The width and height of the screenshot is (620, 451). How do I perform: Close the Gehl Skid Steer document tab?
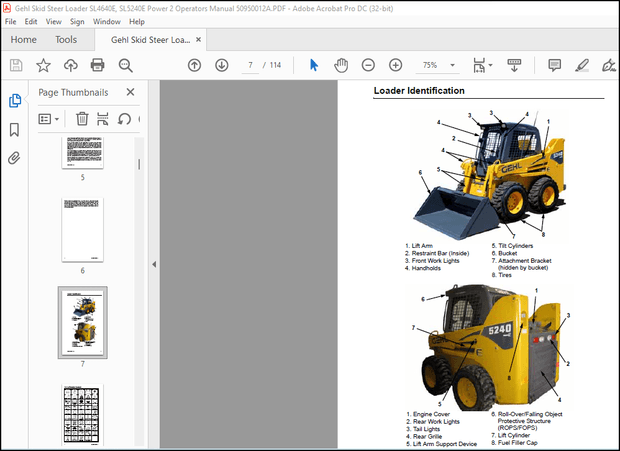coord(198,40)
